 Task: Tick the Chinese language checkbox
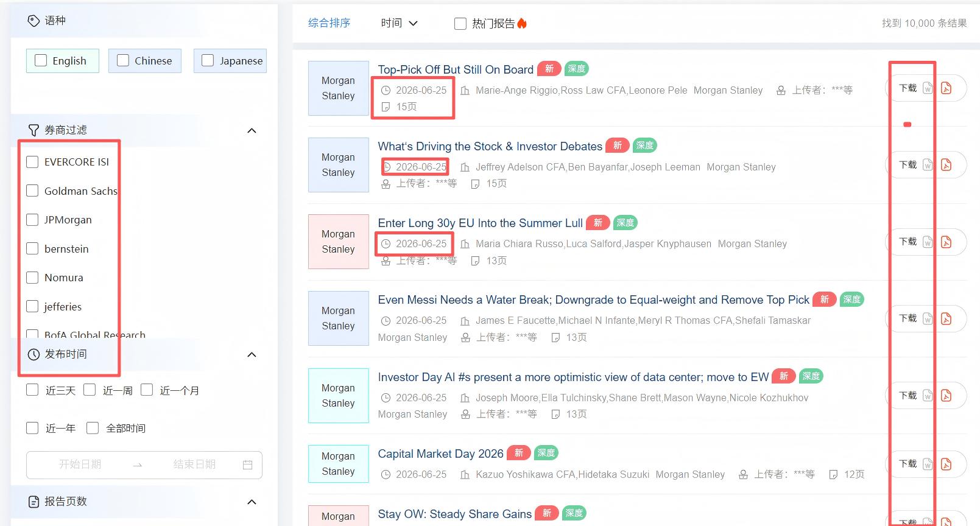click(x=123, y=60)
